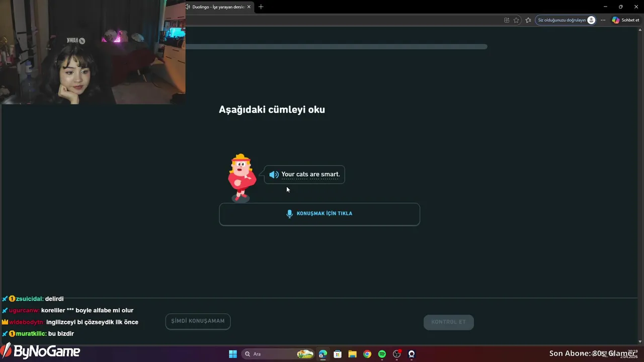
Task: Open the favorites list icon
Action: (528, 20)
